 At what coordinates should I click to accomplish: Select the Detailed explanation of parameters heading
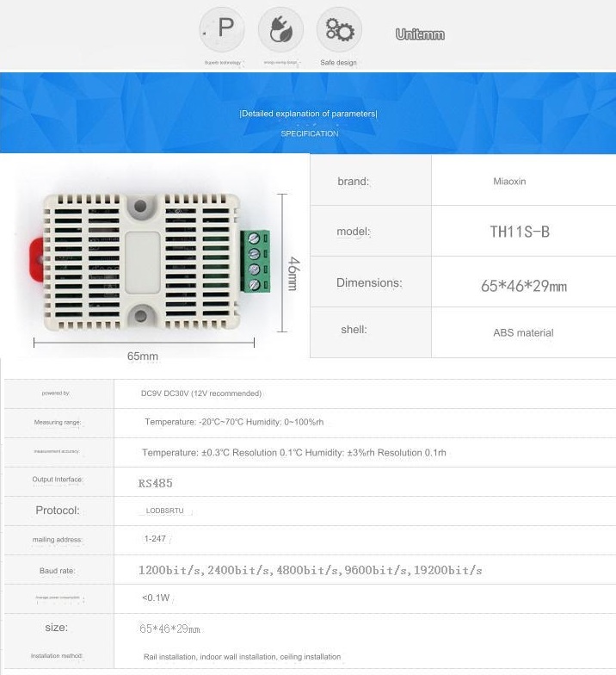tap(308, 114)
